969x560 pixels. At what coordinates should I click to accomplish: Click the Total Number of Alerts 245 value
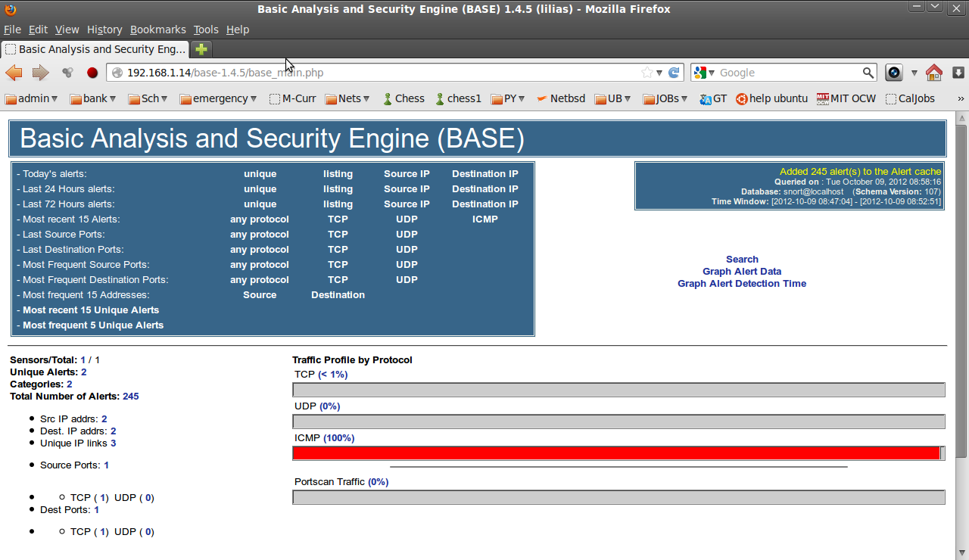click(130, 397)
